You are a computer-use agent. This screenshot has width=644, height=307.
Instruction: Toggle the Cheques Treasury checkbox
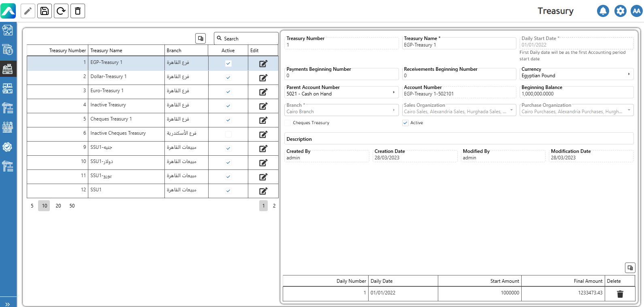pyautogui.click(x=288, y=123)
